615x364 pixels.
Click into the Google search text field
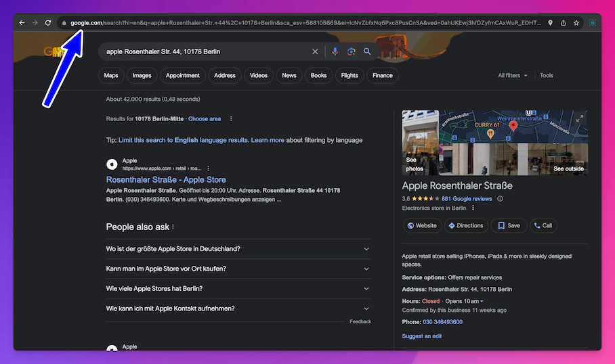tap(203, 51)
